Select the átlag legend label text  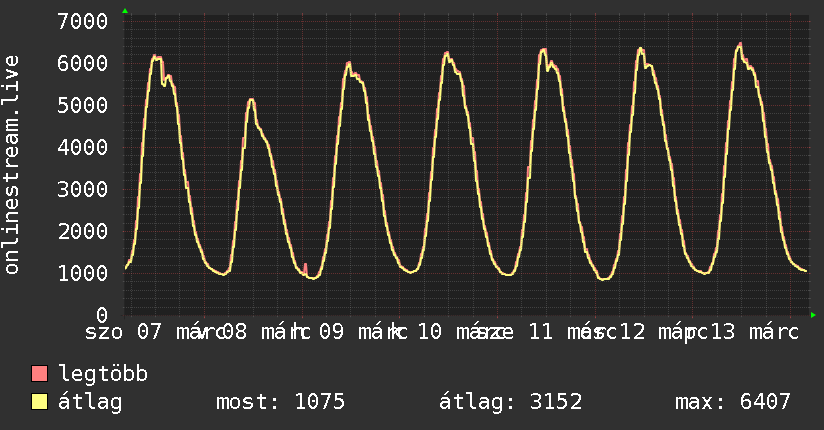(x=90, y=403)
